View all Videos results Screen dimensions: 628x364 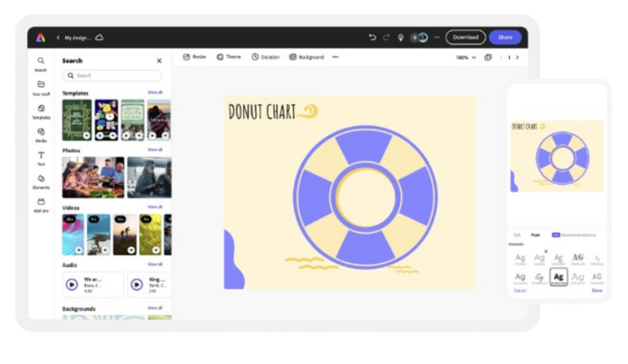(x=155, y=207)
